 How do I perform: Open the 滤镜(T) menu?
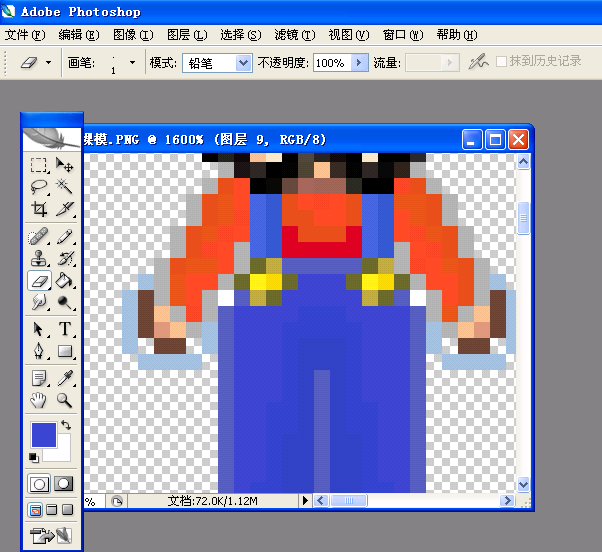295,35
